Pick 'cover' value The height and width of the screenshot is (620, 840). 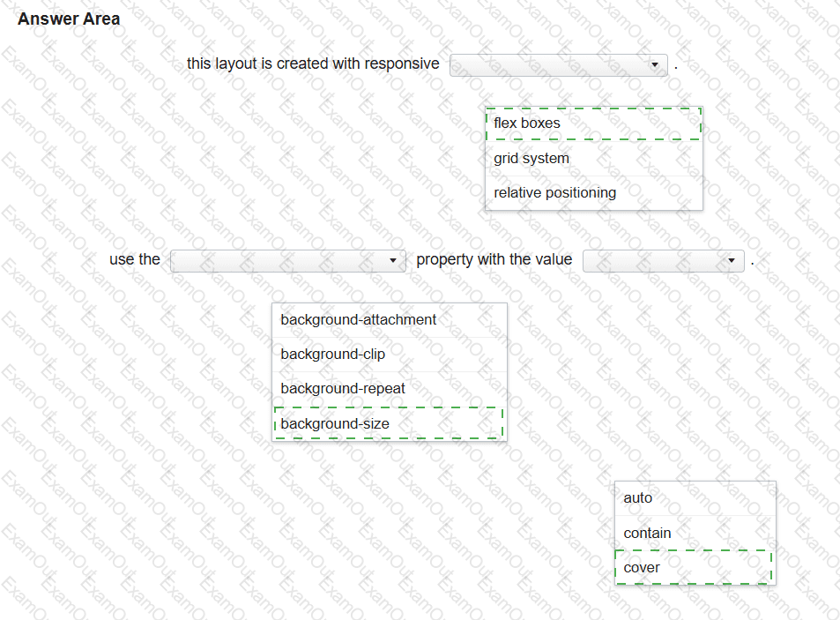pyautogui.click(x=693, y=567)
